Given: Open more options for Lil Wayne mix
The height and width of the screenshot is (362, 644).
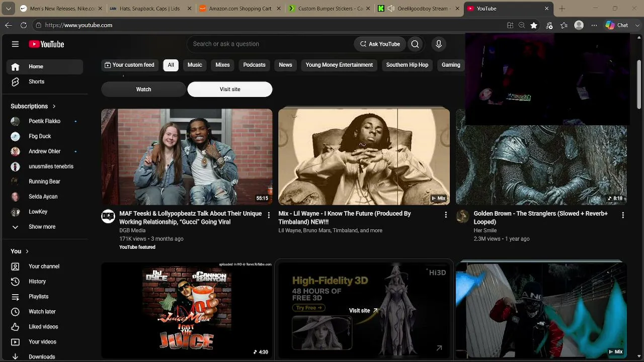Looking at the screenshot, I should (446, 215).
